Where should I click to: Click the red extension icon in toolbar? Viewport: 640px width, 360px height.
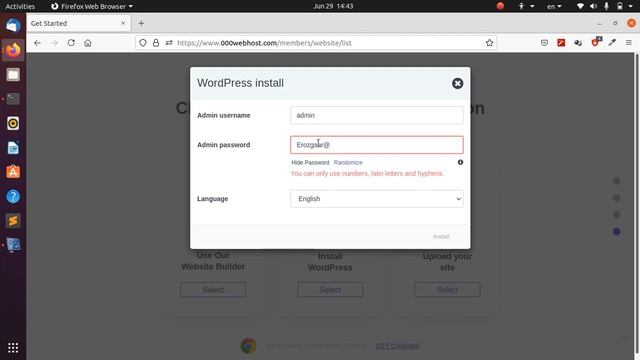561,43
